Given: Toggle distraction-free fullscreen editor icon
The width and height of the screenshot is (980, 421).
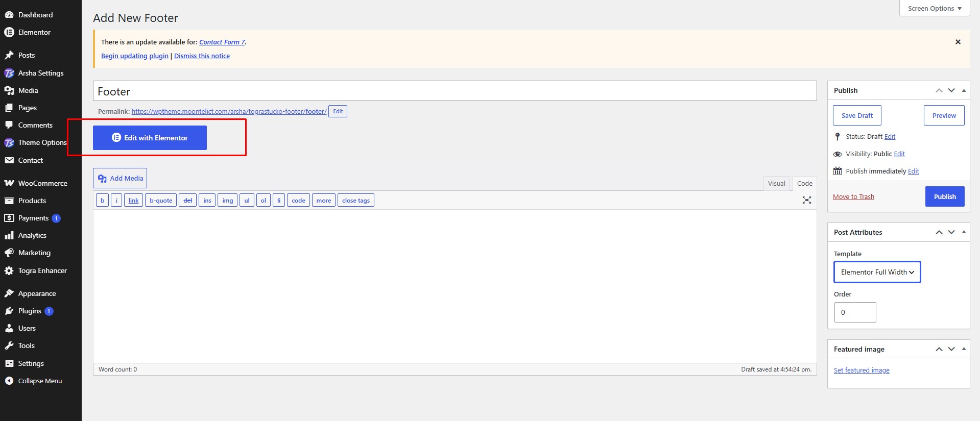Looking at the screenshot, I should click(807, 200).
